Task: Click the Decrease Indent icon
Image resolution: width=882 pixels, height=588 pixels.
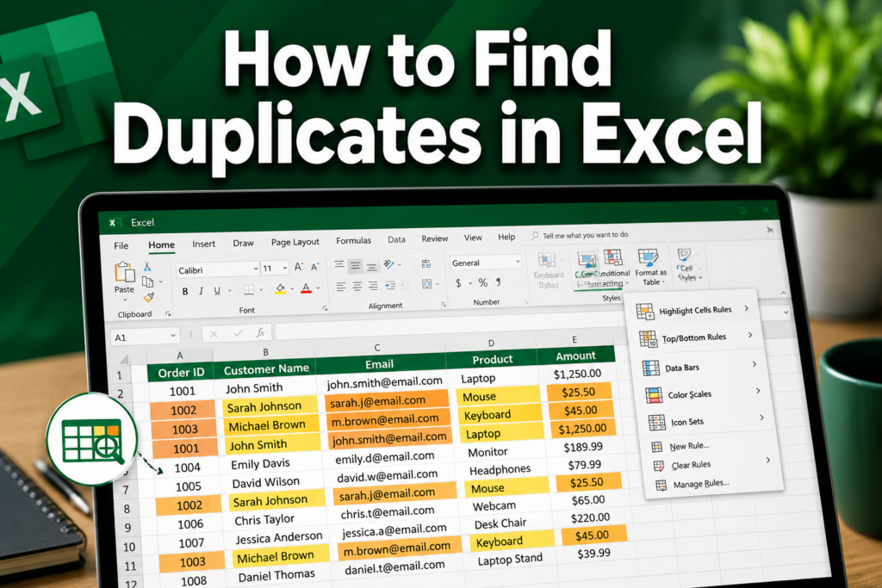Action: [390, 286]
